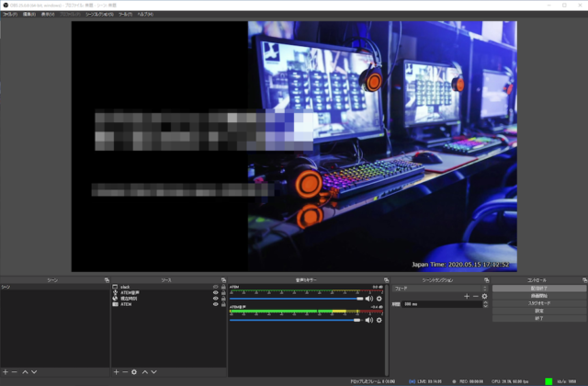The height and width of the screenshot is (386, 588).
Task: Open source properties gear in Sources panel
Action: tap(134, 372)
